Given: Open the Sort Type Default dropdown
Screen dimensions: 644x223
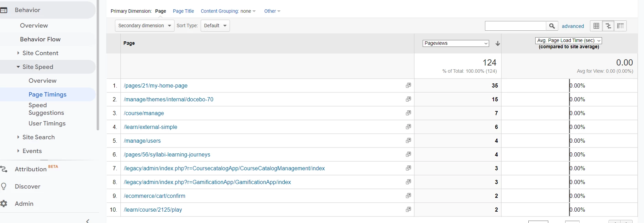Looking at the screenshot, I should 215,26.
